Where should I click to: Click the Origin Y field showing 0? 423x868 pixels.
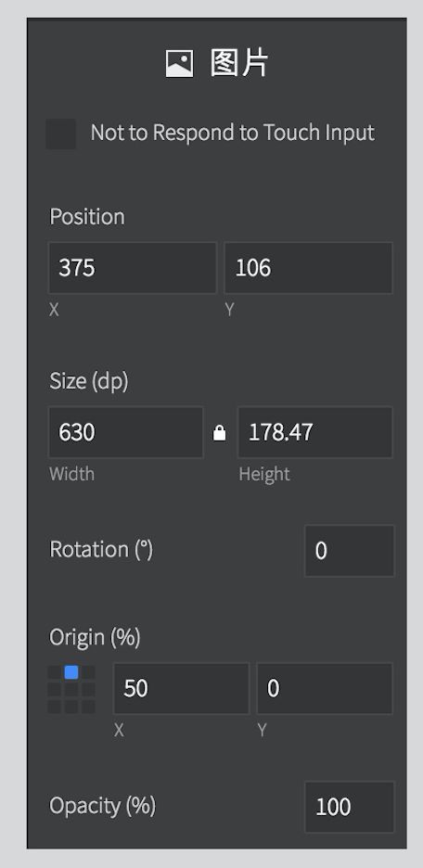coord(325,689)
